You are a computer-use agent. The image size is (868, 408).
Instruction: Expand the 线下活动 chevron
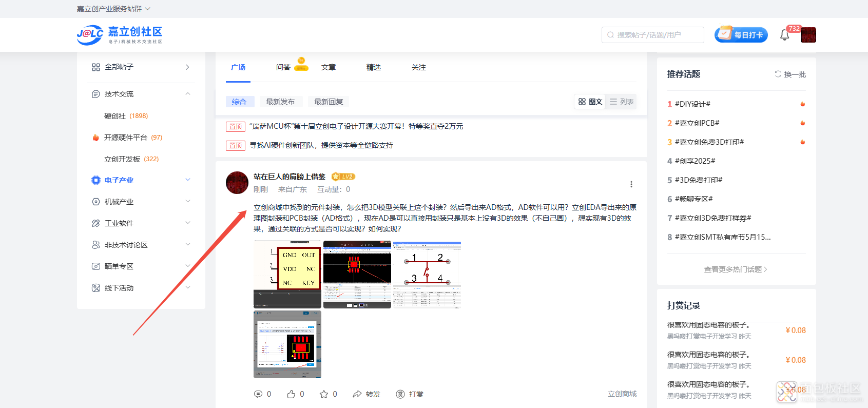pos(188,288)
